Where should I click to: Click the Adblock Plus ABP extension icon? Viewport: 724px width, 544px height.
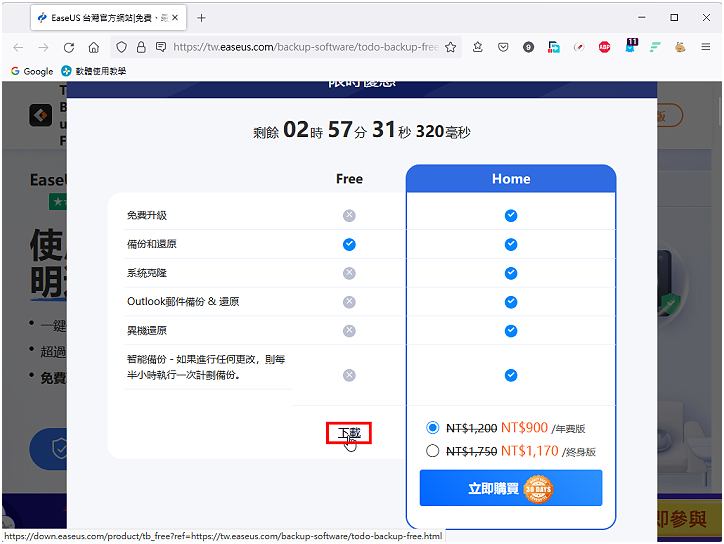click(x=604, y=47)
